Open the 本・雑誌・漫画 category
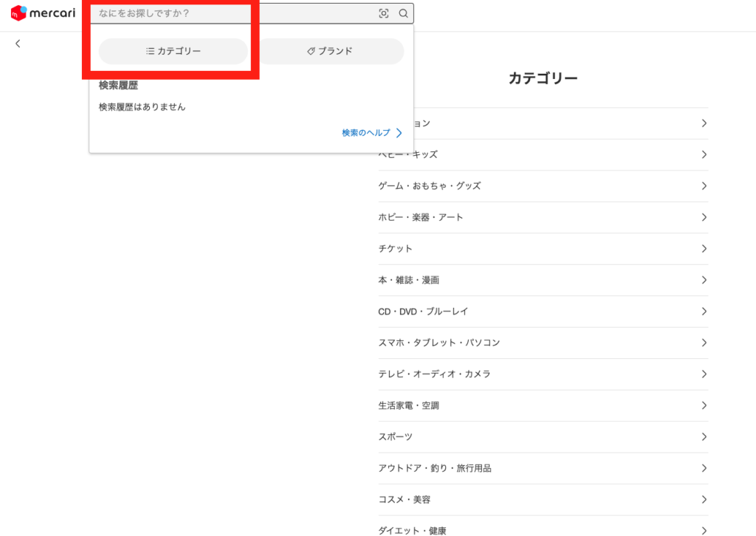 (x=543, y=280)
